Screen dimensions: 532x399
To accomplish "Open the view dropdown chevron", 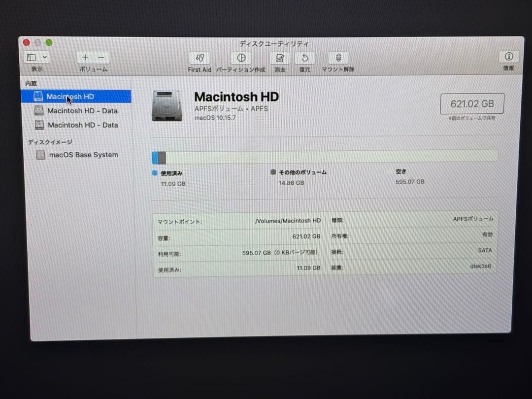I will click(44, 57).
